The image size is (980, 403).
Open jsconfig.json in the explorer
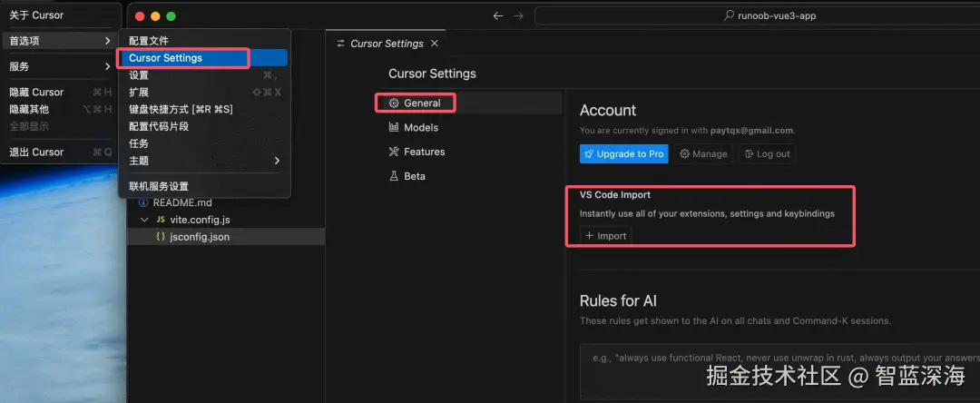coord(226,237)
